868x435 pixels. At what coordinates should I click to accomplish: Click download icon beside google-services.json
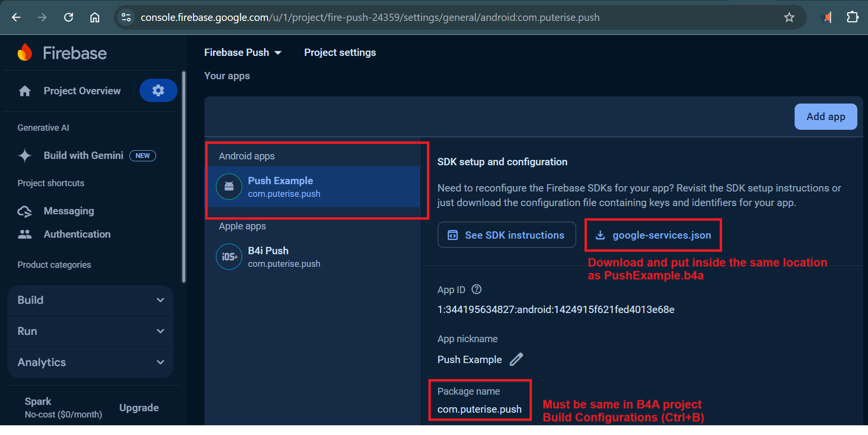[x=601, y=235]
